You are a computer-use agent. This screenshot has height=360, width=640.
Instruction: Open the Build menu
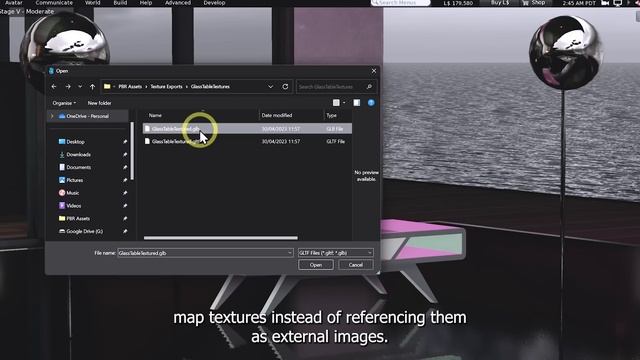[120, 2]
